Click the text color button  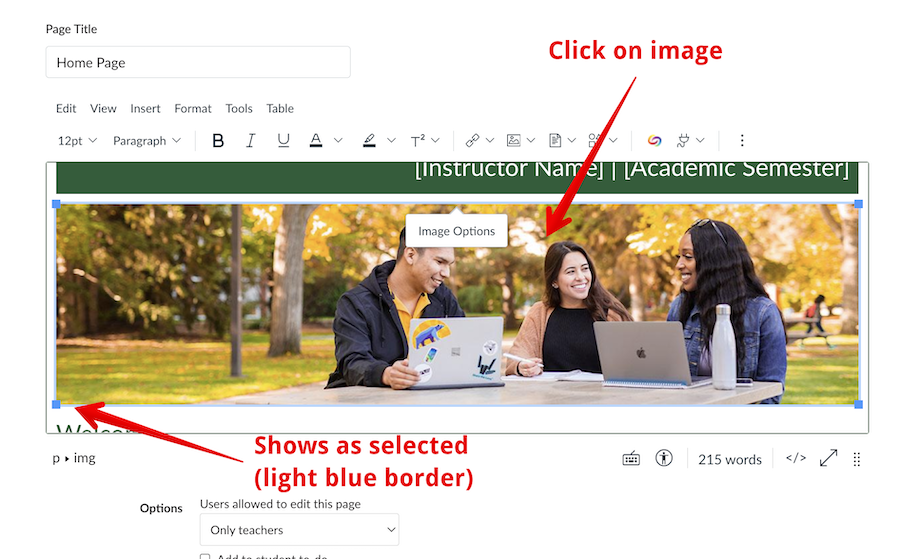coord(316,141)
